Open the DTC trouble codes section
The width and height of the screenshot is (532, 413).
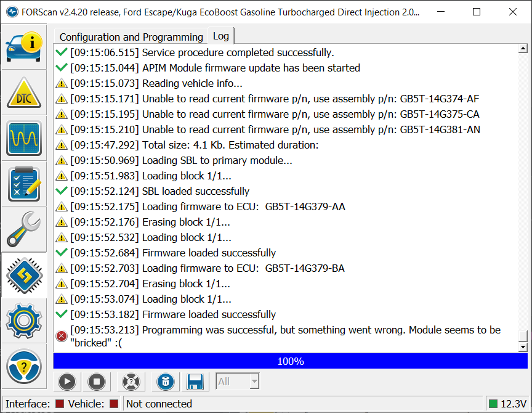[x=24, y=92]
